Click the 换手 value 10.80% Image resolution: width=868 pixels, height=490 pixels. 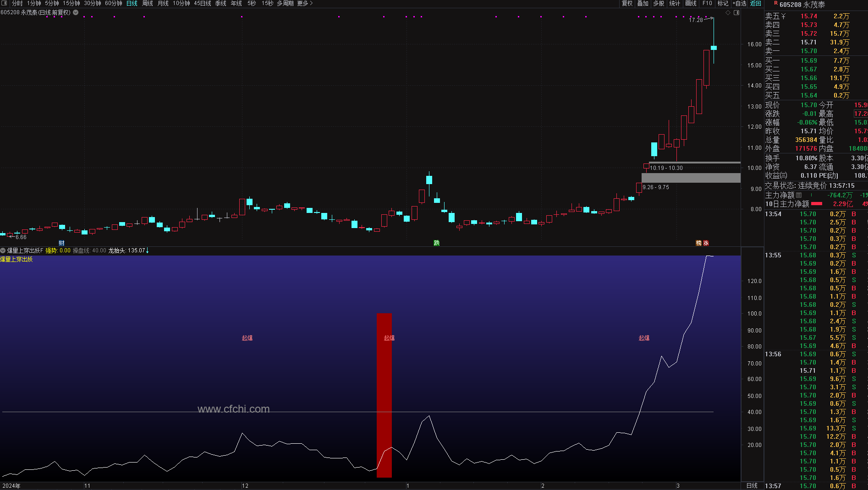point(807,158)
